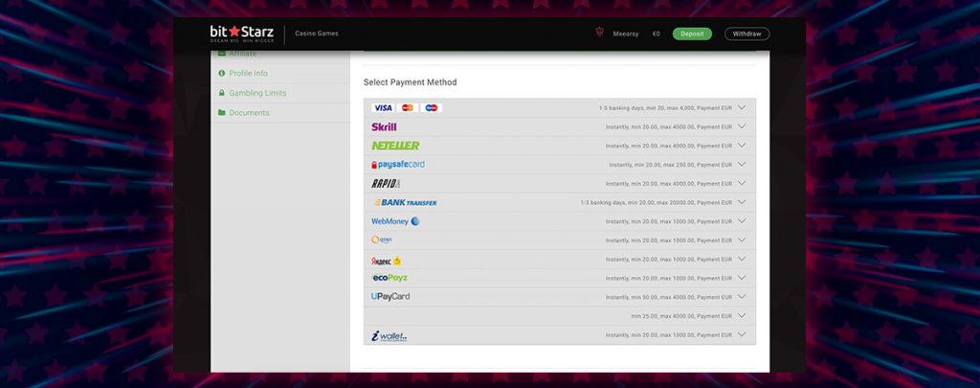
Task: Expand the Yandex row chevron
Action: 742,259
